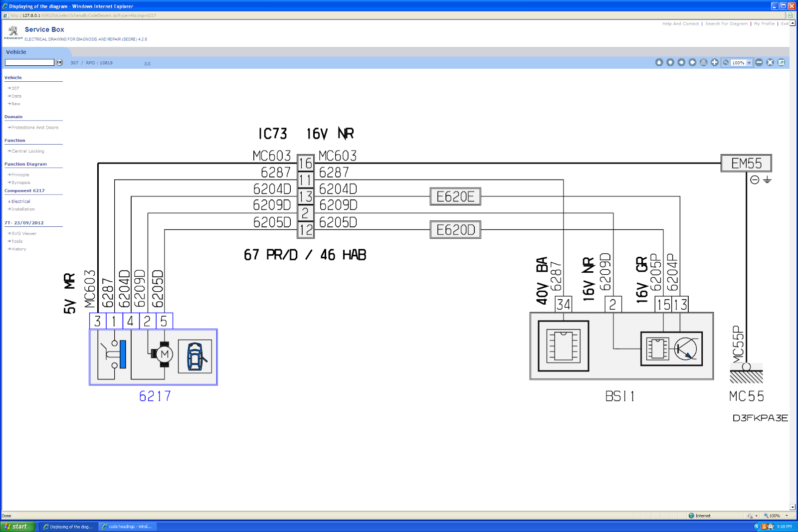
Task: Click the E620E splice box
Action: click(455, 196)
